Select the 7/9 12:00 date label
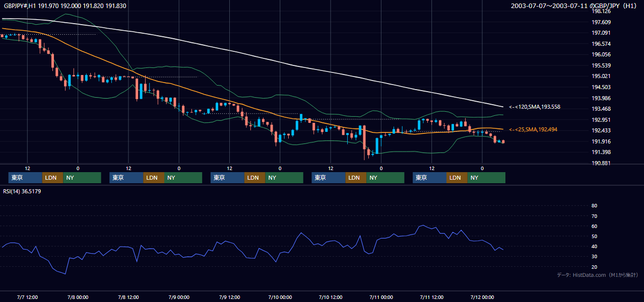Viewport: 644px width, 302px height. pyautogui.click(x=229, y=297)
